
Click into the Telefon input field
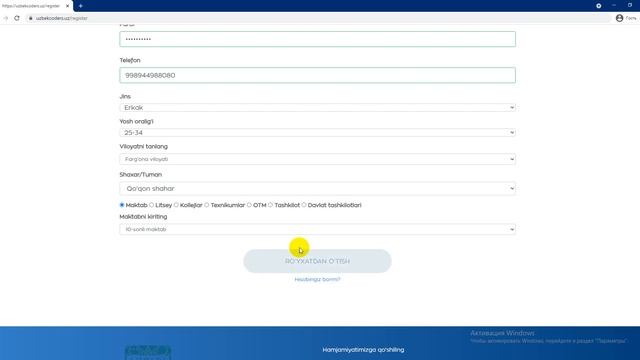point(317,76)
